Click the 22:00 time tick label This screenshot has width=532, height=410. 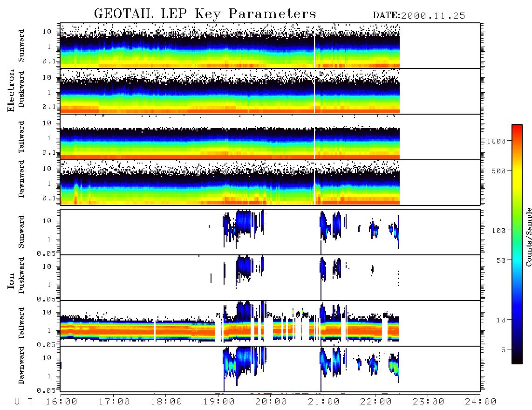[376, 402]
